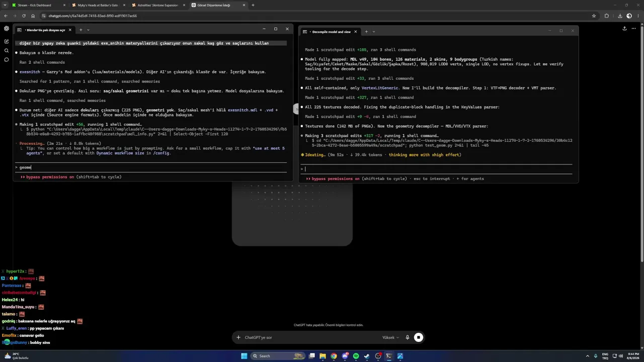Open the three-dot chat options menu

[x=634, y=29]
